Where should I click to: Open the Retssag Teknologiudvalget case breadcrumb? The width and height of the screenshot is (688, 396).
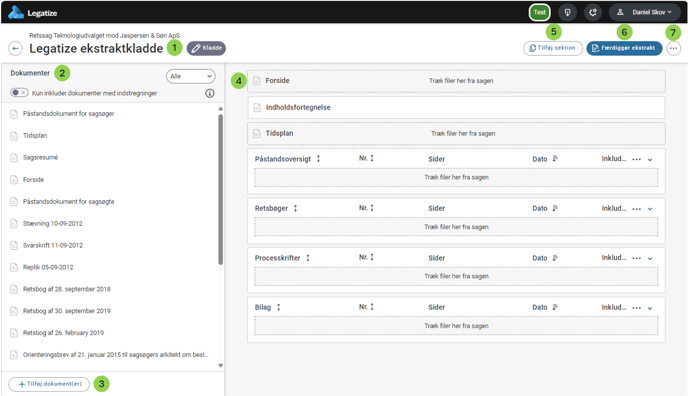coord(104,36)
